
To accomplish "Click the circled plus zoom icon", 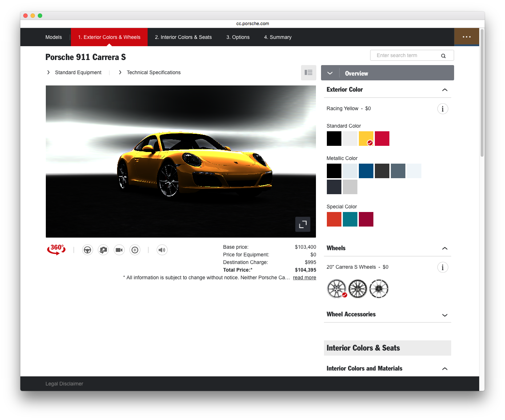I will pos(135,250).
